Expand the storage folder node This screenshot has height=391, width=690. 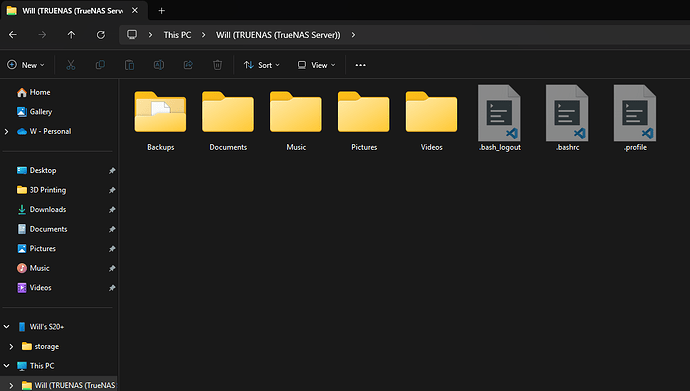click(11, 347)
